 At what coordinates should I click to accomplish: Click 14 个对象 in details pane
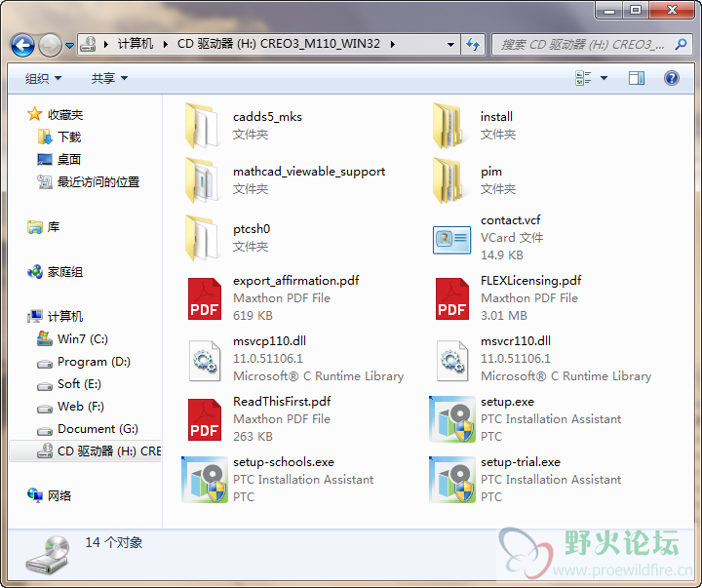click(114, 543)
